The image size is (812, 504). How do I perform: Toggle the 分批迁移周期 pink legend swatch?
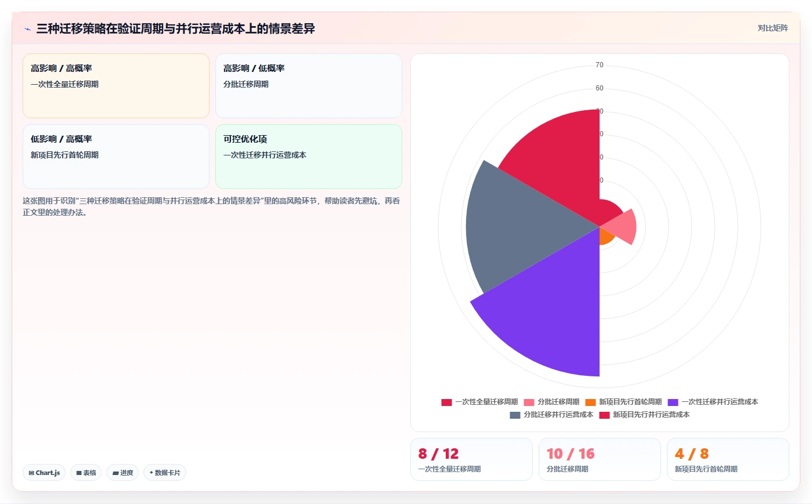(x=529, y=402)
